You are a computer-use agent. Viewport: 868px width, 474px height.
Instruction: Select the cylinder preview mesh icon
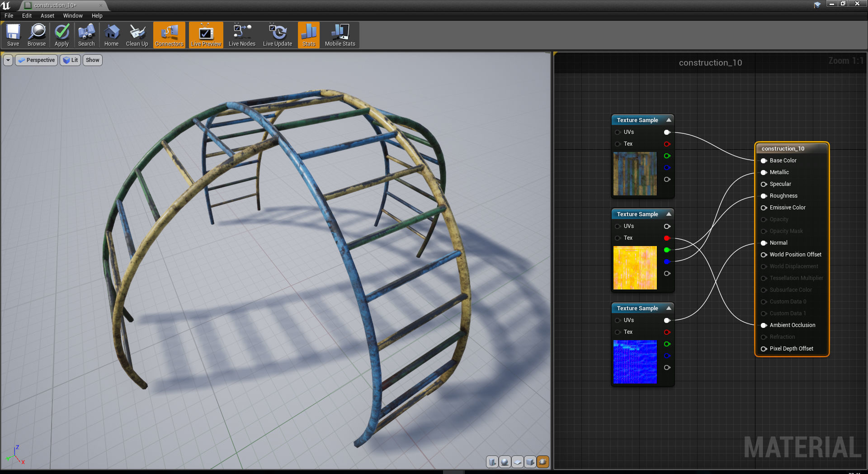(492, 462)
